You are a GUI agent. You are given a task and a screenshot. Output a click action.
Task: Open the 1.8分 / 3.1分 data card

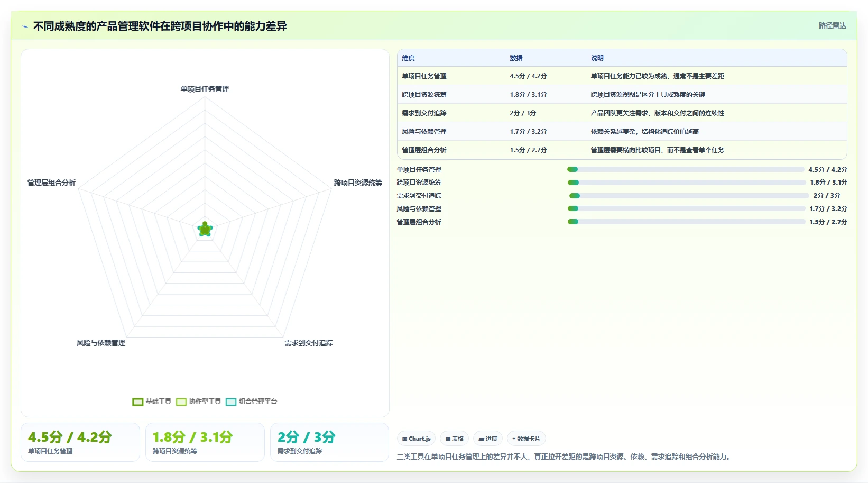pos(205,442)
